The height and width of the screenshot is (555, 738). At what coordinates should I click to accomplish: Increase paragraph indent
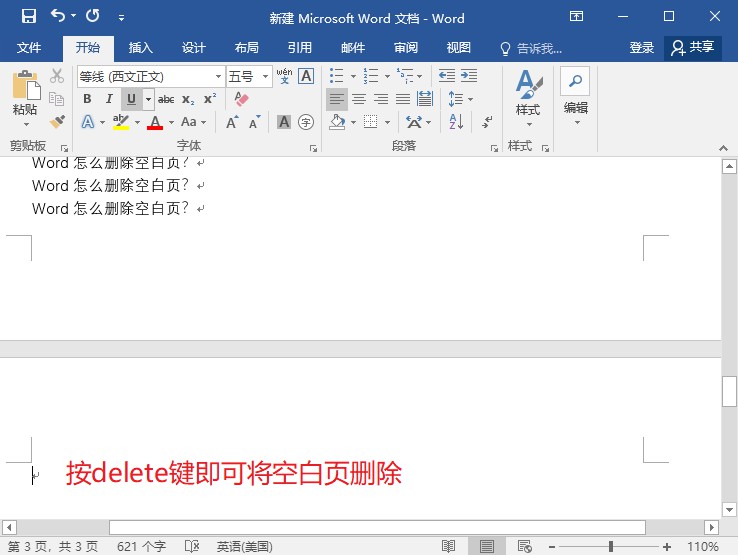click(469, 75)
